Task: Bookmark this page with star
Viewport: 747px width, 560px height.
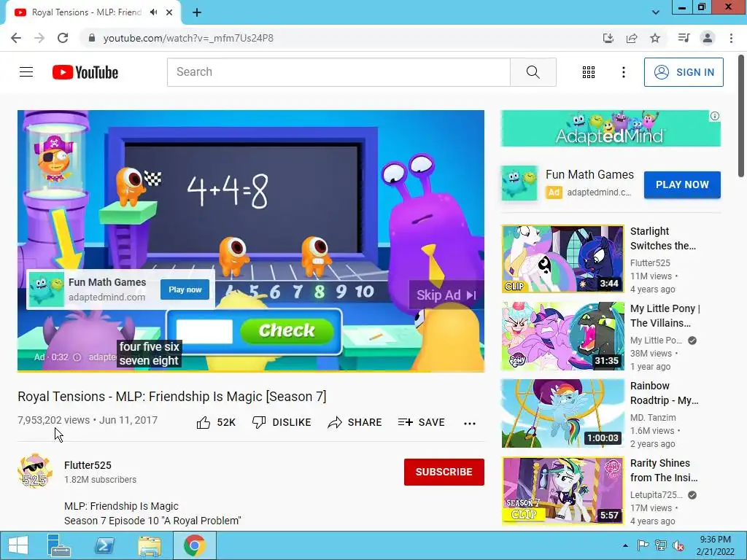Action: pos(655,38)
